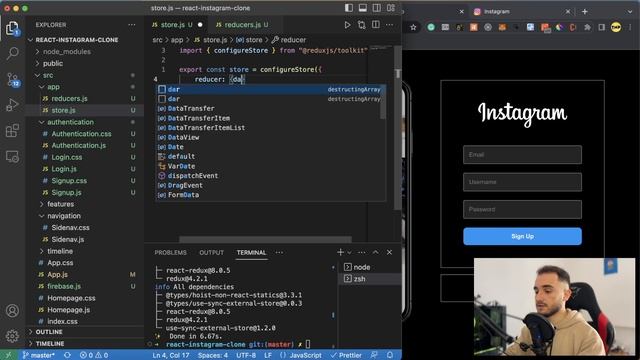Maximize the terminal panel size
640x360 pixels.
(x=376, y=252)
